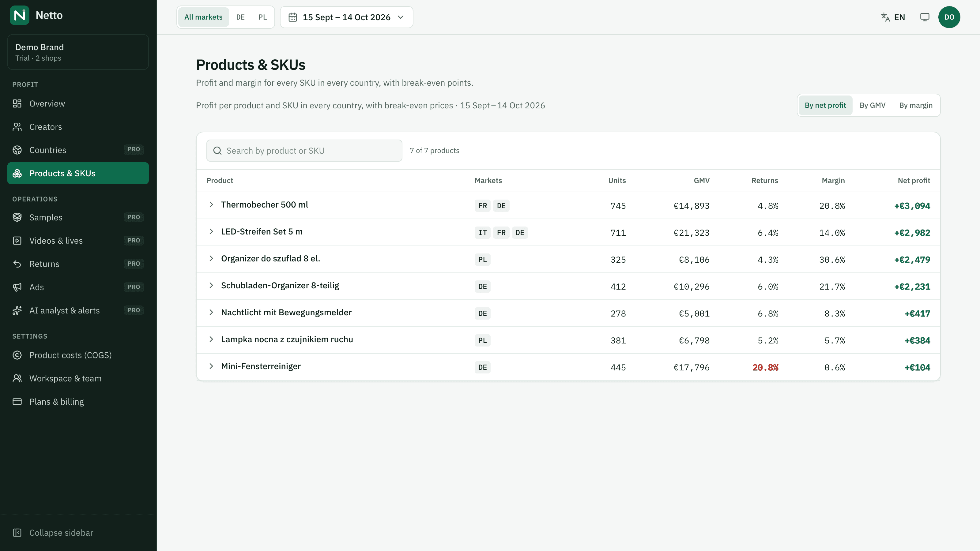Open the DO user avatar menu
Image resolution: width=980 pixels, height=551 pixels.
click(949, 17)
